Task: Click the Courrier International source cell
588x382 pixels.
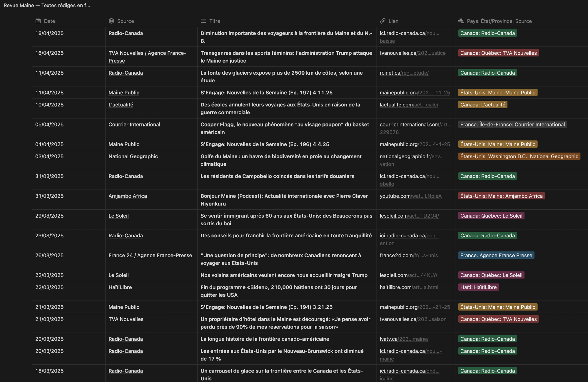Action: point(134,124)
